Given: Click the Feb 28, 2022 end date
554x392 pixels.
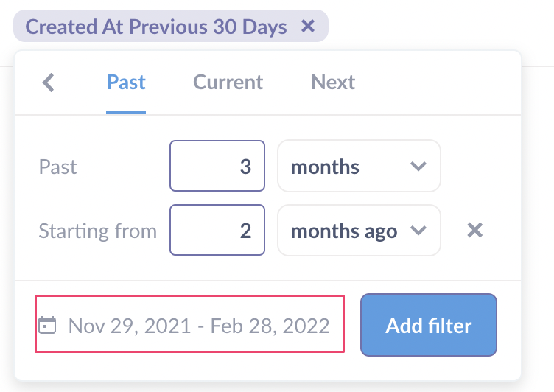Looking at the screenshot, I should (270, 326).
